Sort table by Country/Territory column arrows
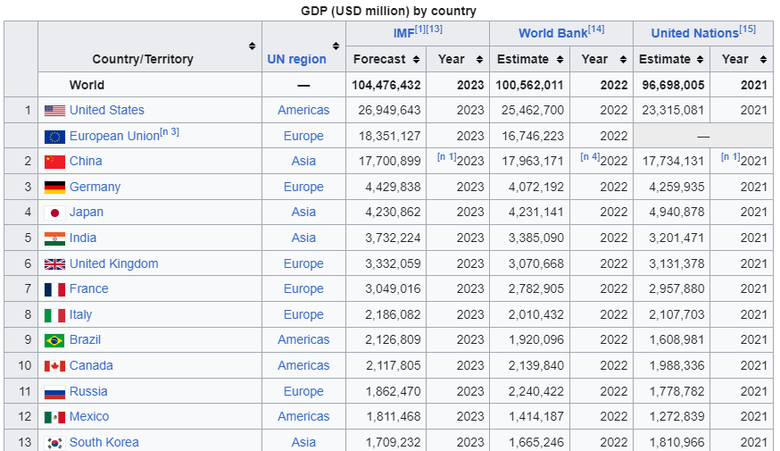Viewport: 780px width, 451px height. click(x=252, y=46)
